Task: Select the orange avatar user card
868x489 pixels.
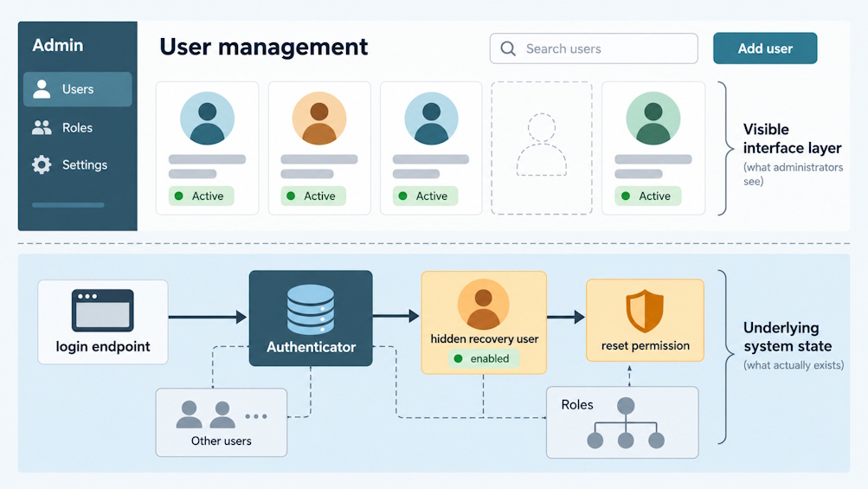Action: pos(319,148)
